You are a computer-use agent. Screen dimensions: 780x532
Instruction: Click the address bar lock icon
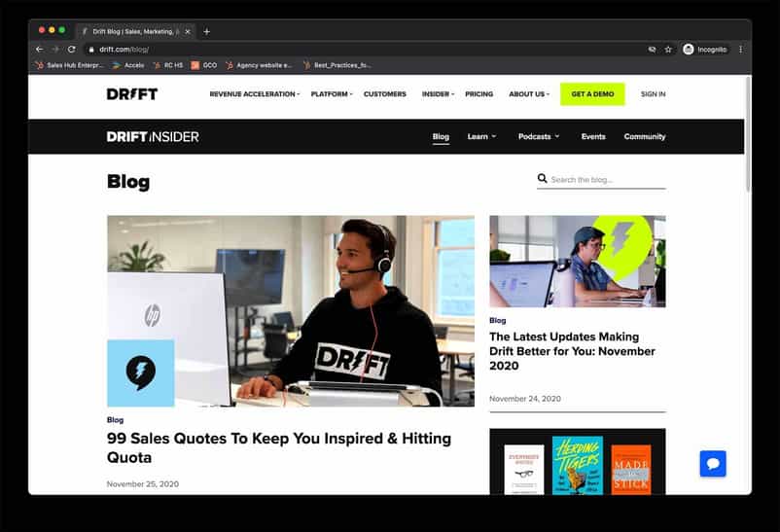(91, 50)
